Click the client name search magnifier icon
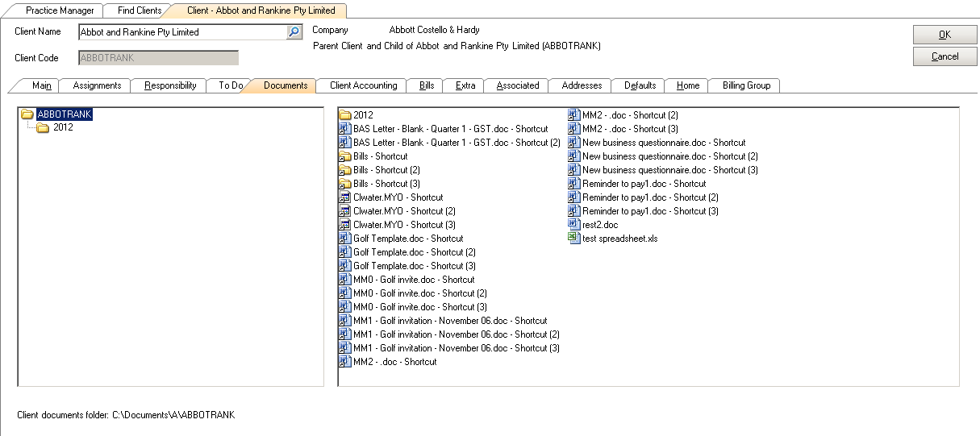 pyautogui.click(x=294, y=32)
